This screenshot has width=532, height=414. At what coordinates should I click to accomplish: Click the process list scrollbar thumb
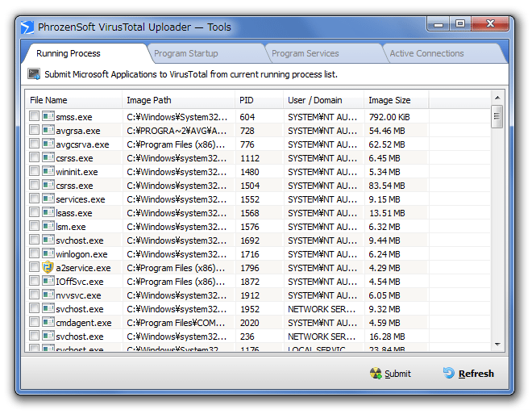(x=497, y=116)
